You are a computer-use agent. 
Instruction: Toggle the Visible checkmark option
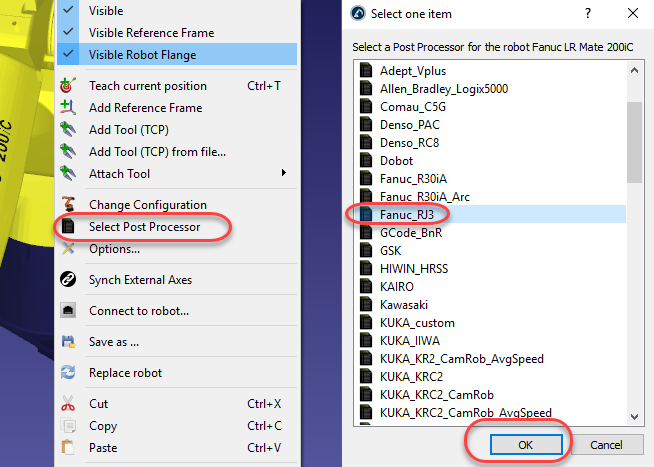106,11
